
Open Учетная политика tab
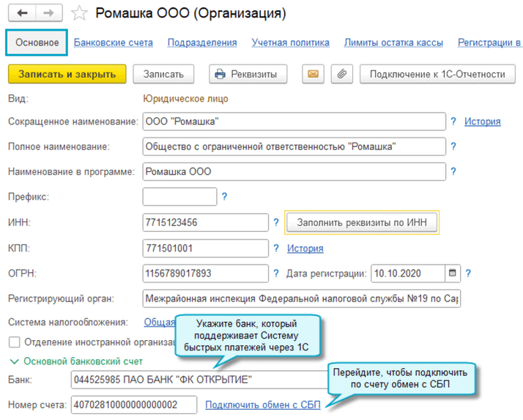pyautogui.click(x=290, y=42)
